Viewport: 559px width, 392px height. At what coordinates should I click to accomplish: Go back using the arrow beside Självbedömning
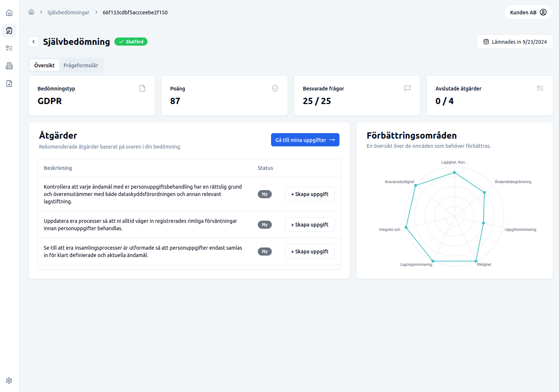point(33,42)
